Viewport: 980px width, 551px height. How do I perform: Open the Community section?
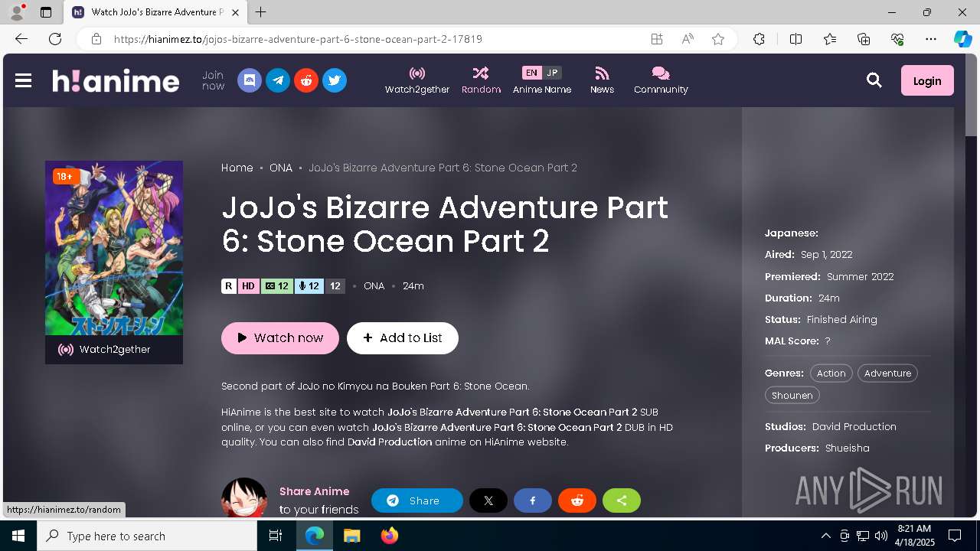coord(661,80)
